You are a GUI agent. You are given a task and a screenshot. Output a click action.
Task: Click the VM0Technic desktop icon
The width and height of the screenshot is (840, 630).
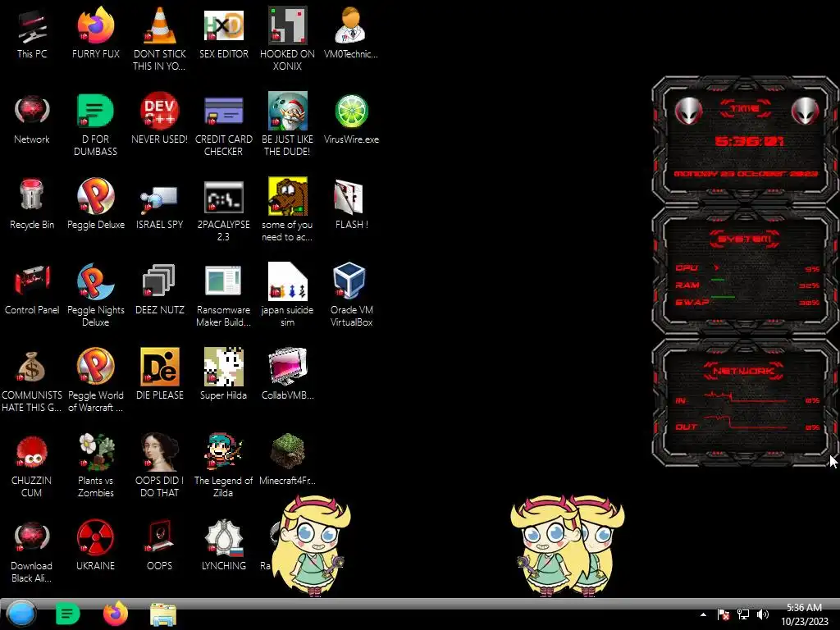tap(351, 33)
